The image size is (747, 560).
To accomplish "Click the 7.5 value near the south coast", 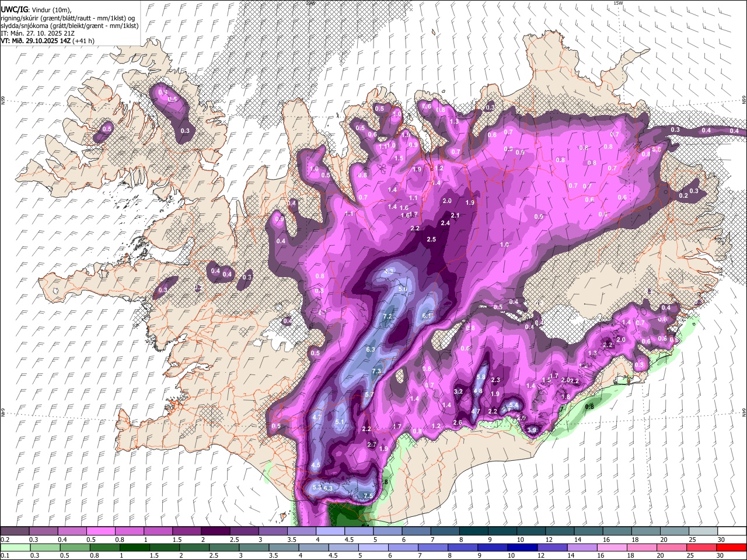I will pyautogui.click(x=368, y=496).
